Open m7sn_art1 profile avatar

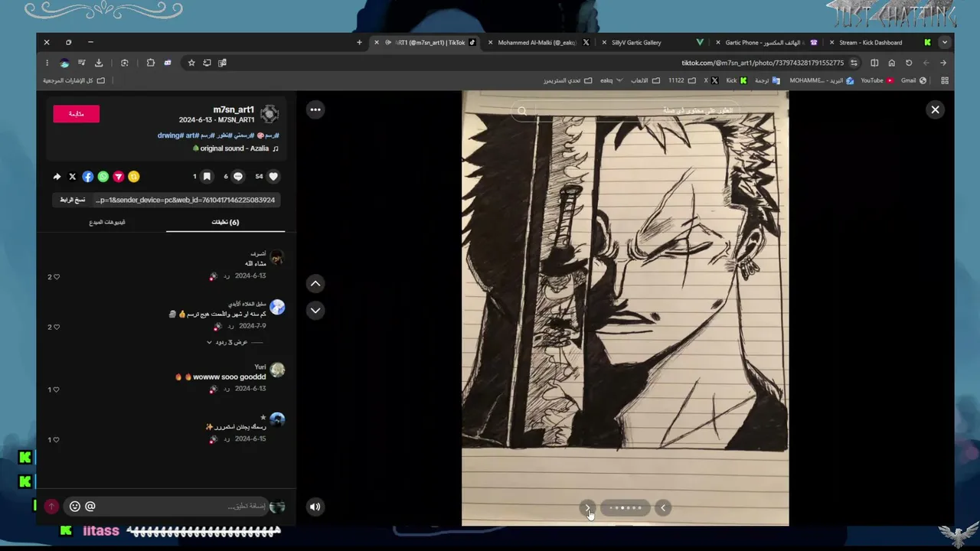click(269, 114)
